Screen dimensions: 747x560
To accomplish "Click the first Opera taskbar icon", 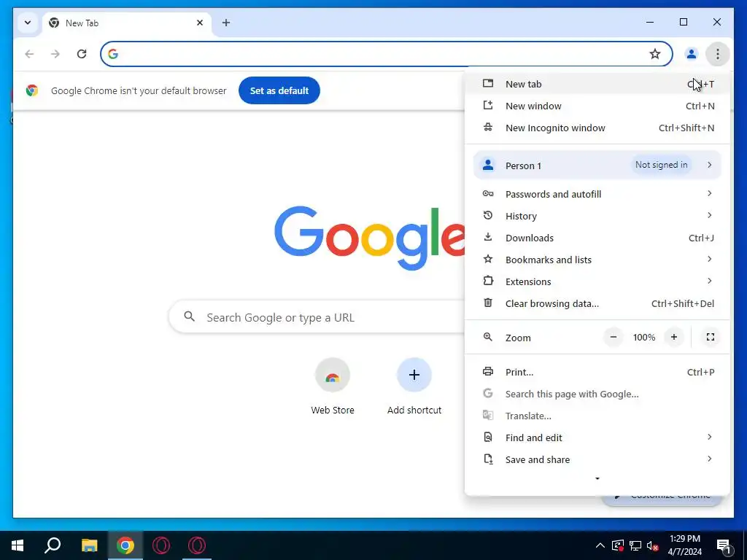I will (x=161, y=545).
